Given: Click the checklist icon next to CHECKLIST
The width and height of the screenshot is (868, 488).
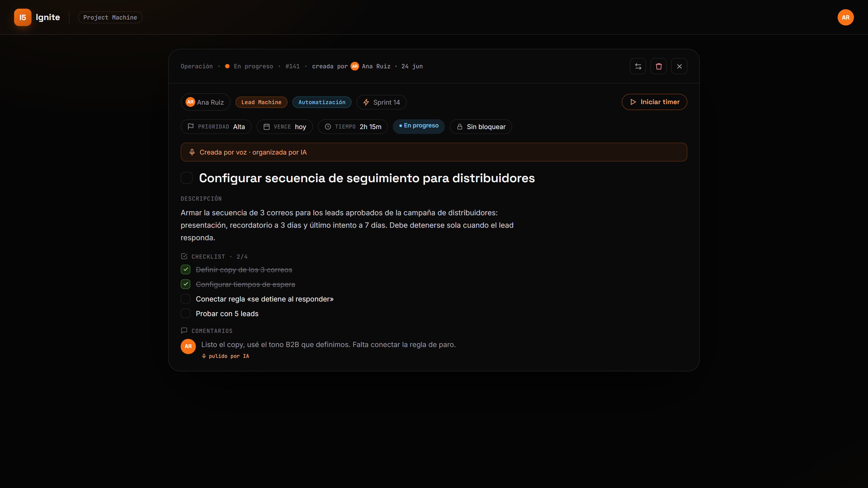Looking at the screenshot, I should [184, 256].
